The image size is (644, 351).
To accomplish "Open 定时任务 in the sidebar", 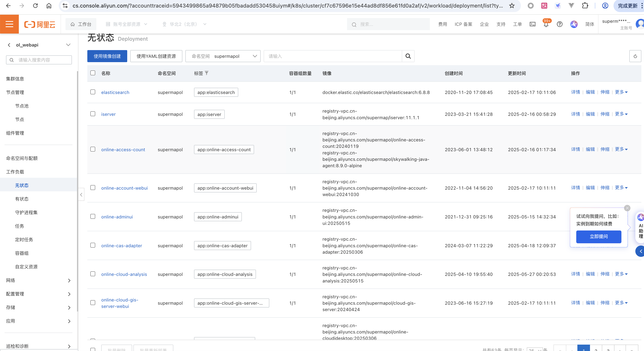I will point(24,239).
